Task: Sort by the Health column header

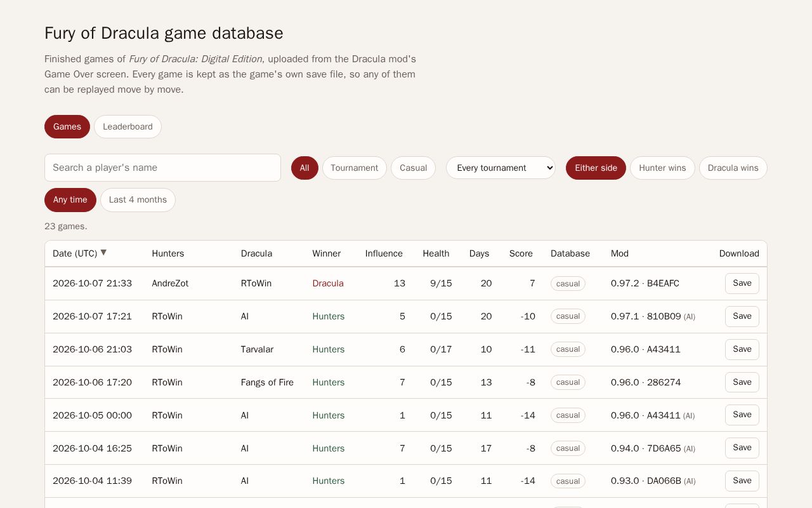Action: [436, 253]
